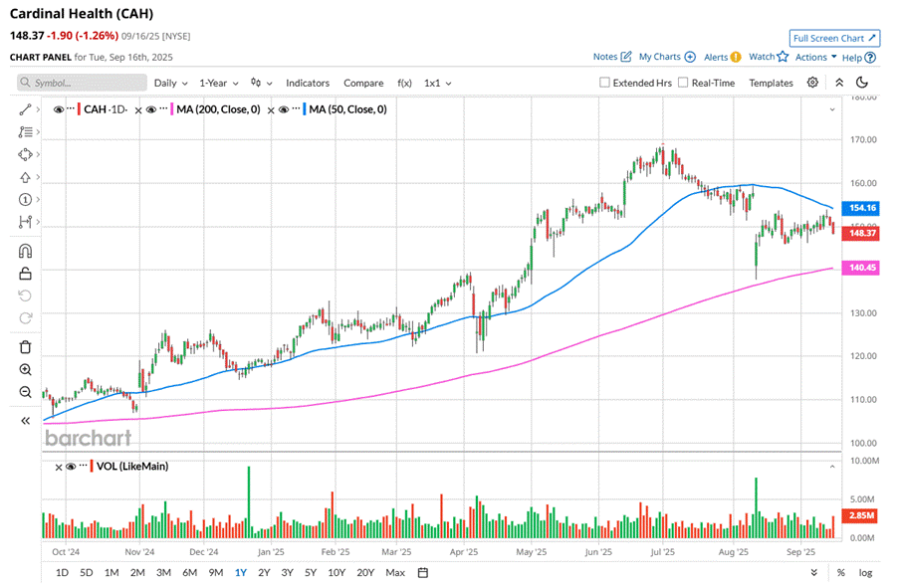Collapse the toolbar with double chevron up

(x=839, y=83)
